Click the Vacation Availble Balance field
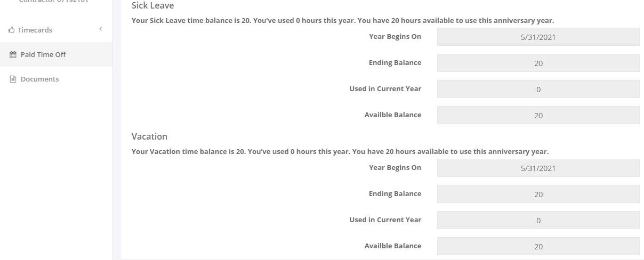This screenshot has width=644, height=260. click(538, 246)
